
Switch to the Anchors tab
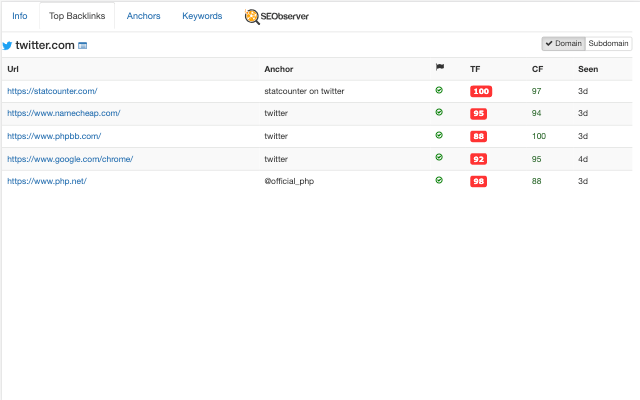coord(143,16)
